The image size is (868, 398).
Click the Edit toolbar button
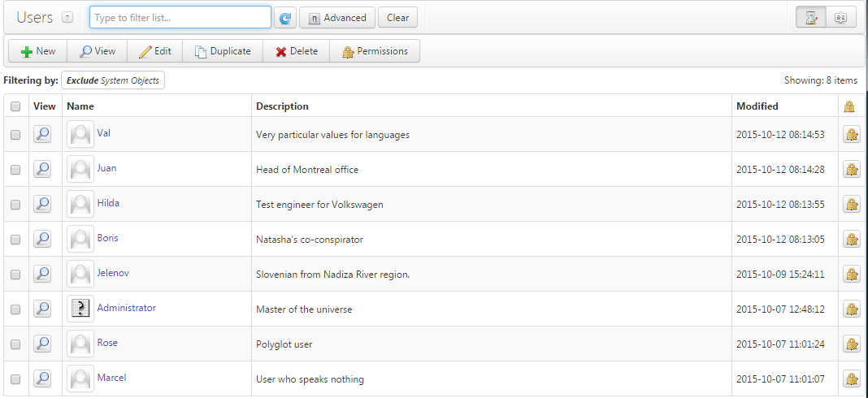point(155,51)
